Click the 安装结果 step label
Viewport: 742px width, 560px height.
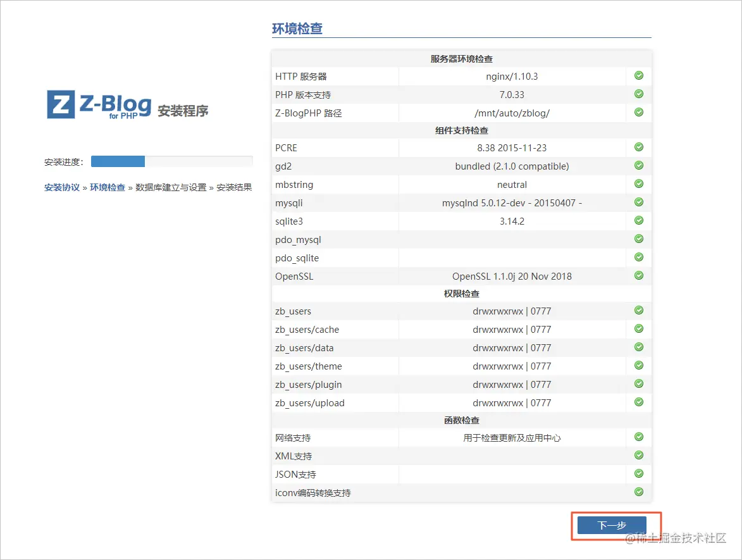pyautogui.click(x=234, y=187)
